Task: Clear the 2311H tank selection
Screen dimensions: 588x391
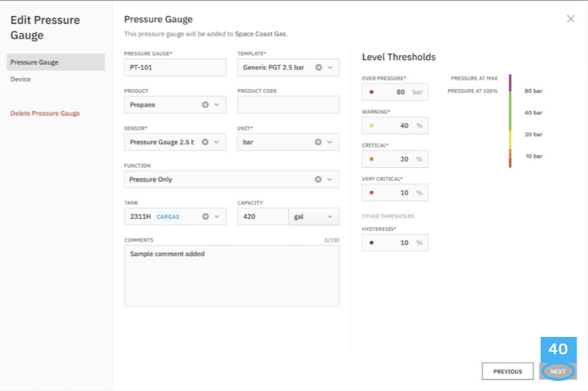Action: tap(205, 217)
